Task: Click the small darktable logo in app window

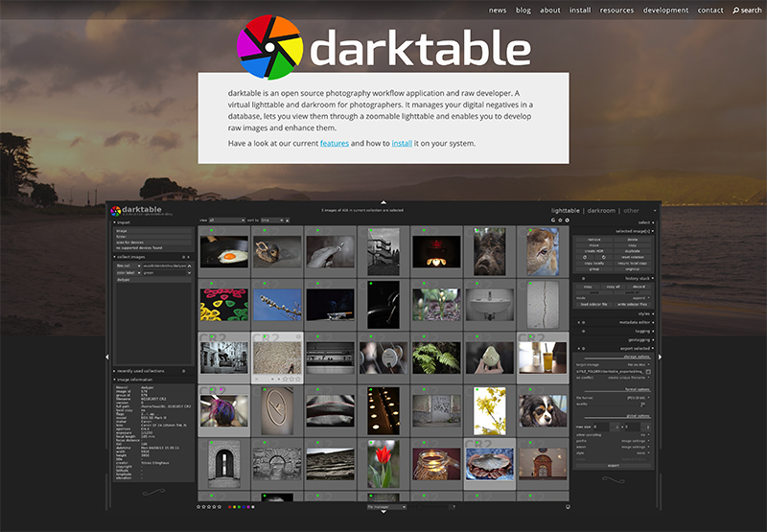Action: pyautogui.click(x=115, y=211)
